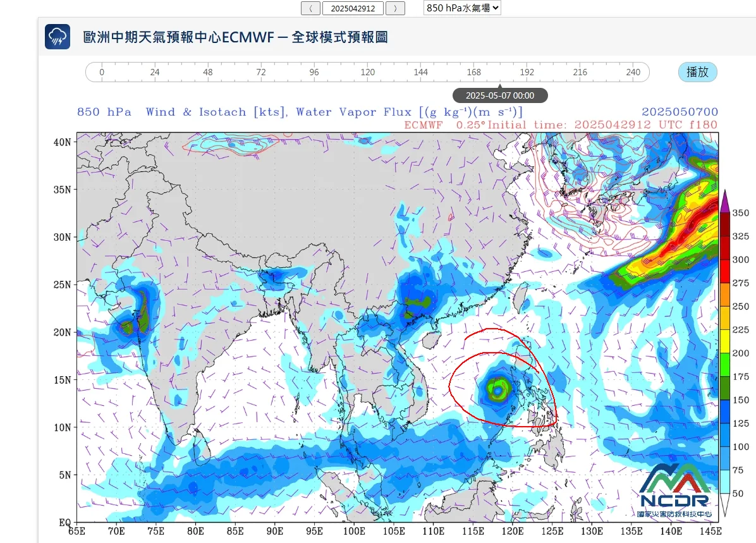Click the next date arrow button
Viewport: 756px width, 543px height.
tap(395, 8)
